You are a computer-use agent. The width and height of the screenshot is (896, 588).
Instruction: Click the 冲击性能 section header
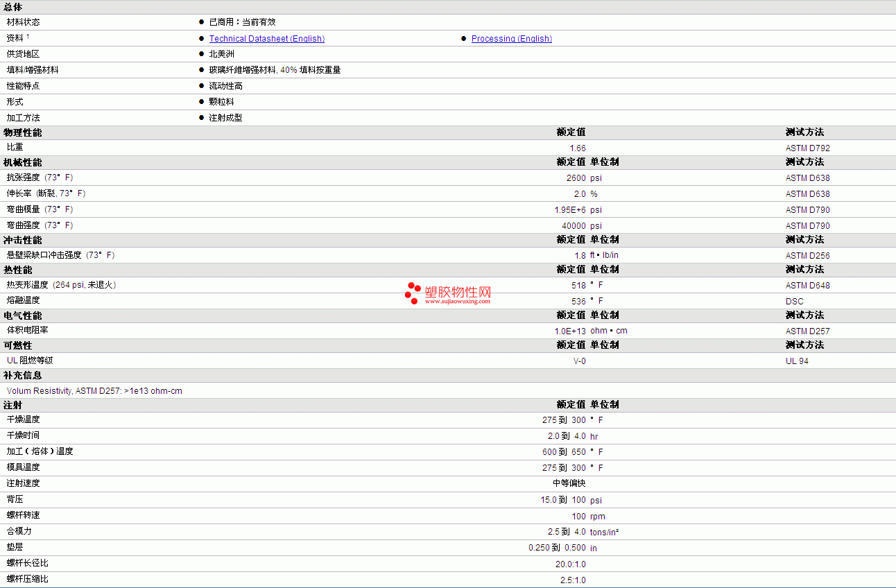click(23, 240)
